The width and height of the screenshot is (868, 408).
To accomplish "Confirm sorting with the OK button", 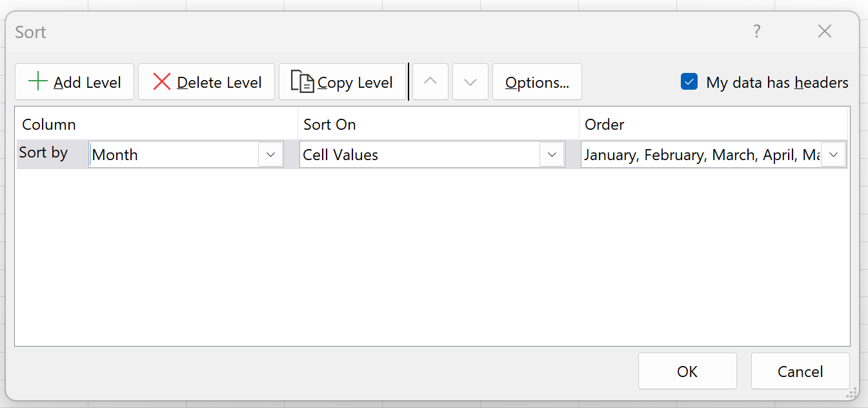I will point(687,371).
